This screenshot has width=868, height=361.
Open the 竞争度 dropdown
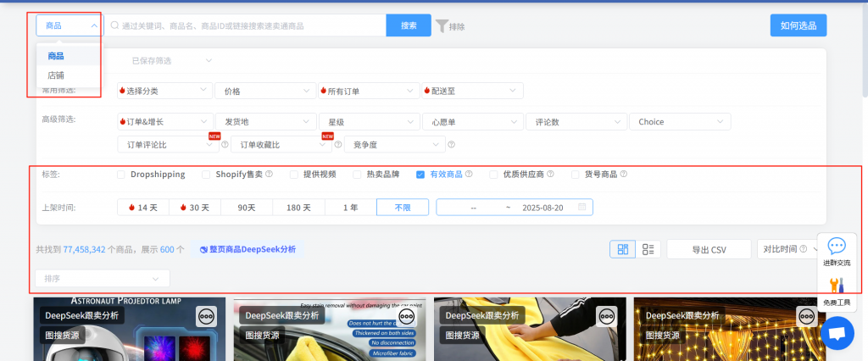pos(395,145)
